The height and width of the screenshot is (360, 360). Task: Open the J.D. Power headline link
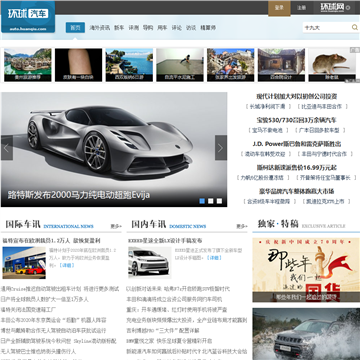297,144
